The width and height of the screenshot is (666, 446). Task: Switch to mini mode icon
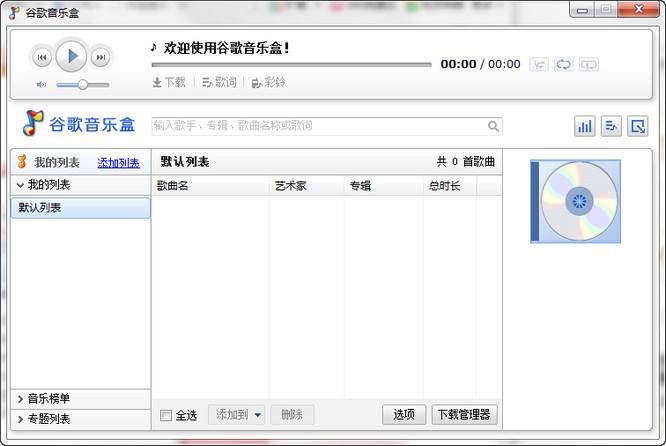(x=638, y=126)
